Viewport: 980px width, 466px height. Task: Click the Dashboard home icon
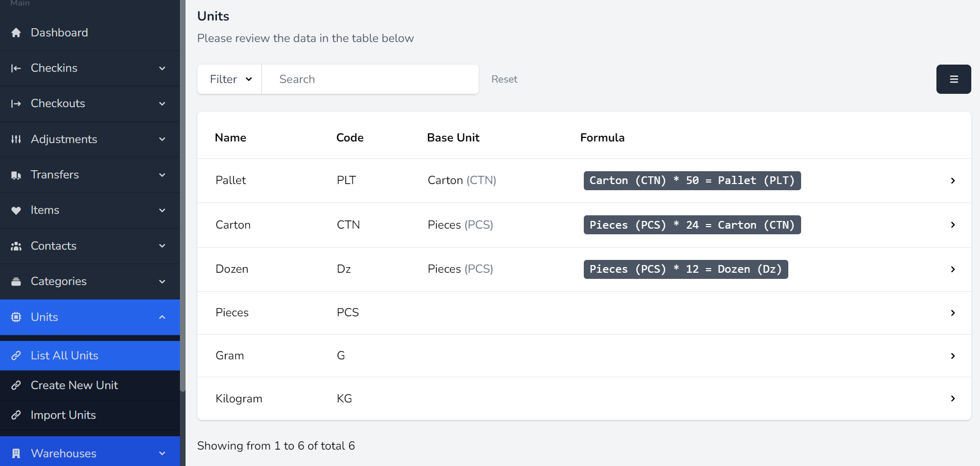click(16, 33)
